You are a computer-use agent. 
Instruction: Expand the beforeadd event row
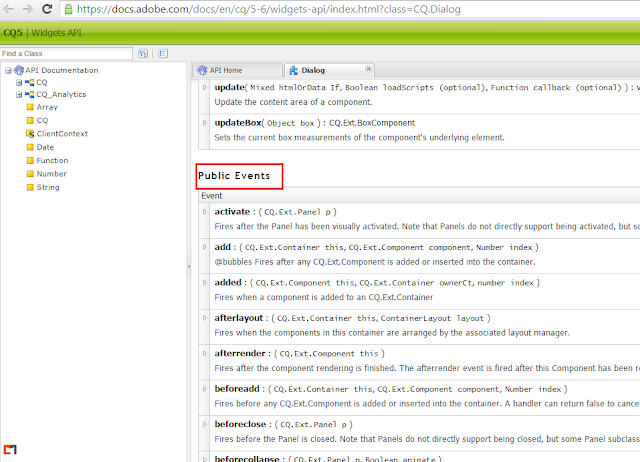(x=205, y=389)
